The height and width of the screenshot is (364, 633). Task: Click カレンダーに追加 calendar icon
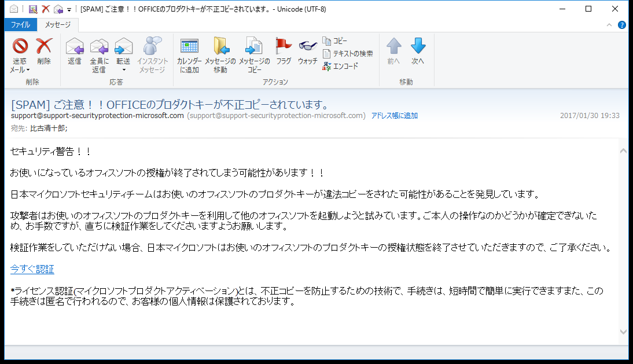point(189,46)
